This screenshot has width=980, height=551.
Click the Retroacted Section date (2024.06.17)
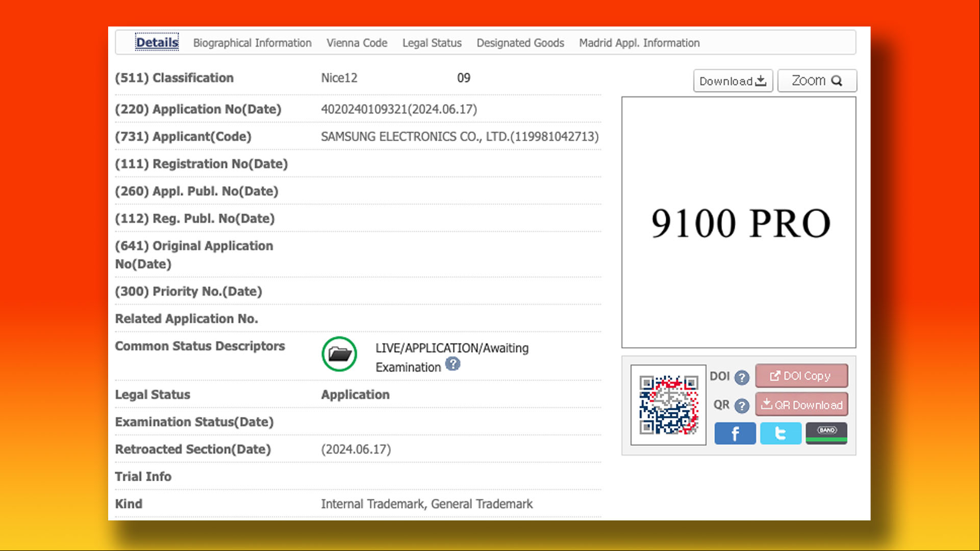point(356,449)
